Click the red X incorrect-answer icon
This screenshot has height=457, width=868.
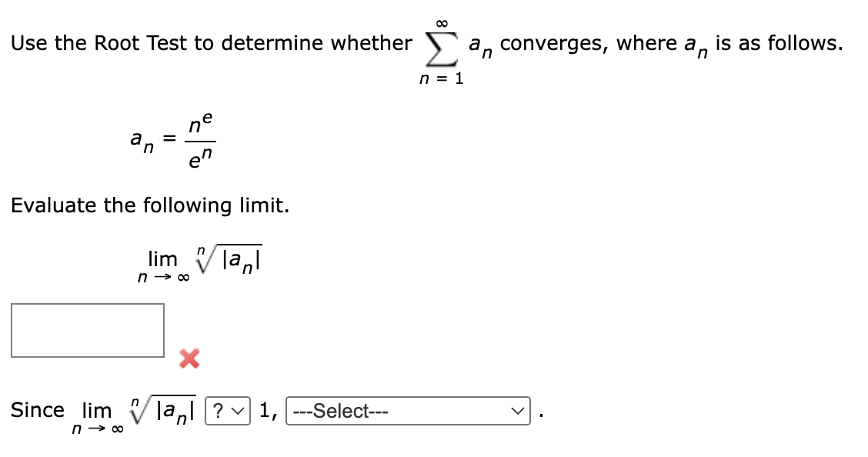(188, 359)
